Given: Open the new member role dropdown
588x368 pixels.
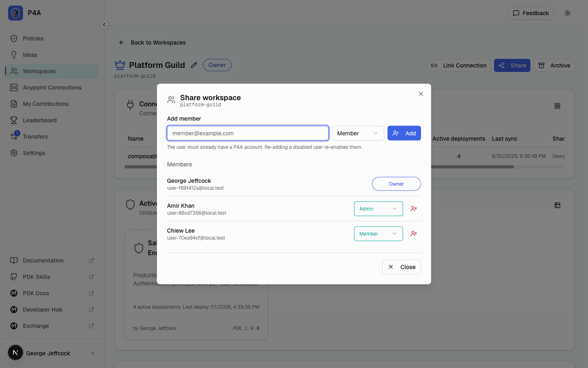Looking at the screenshot, I should [358, 133].
